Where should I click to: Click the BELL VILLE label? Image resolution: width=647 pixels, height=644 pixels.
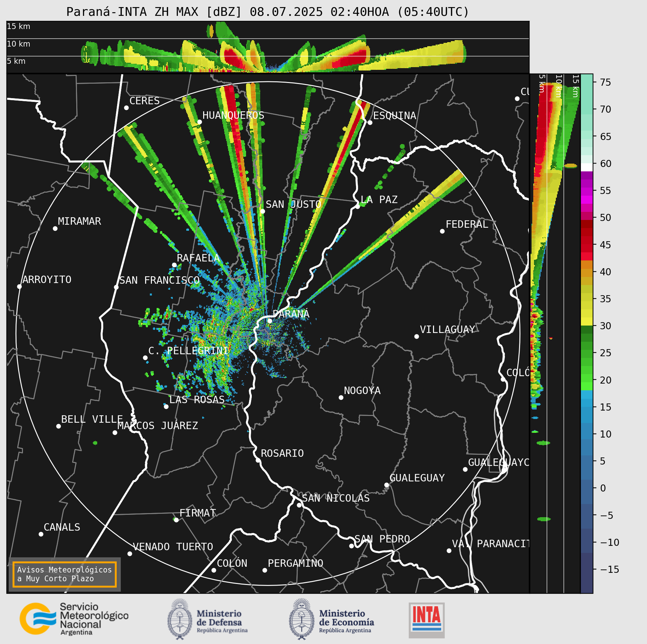coord(92,419)
